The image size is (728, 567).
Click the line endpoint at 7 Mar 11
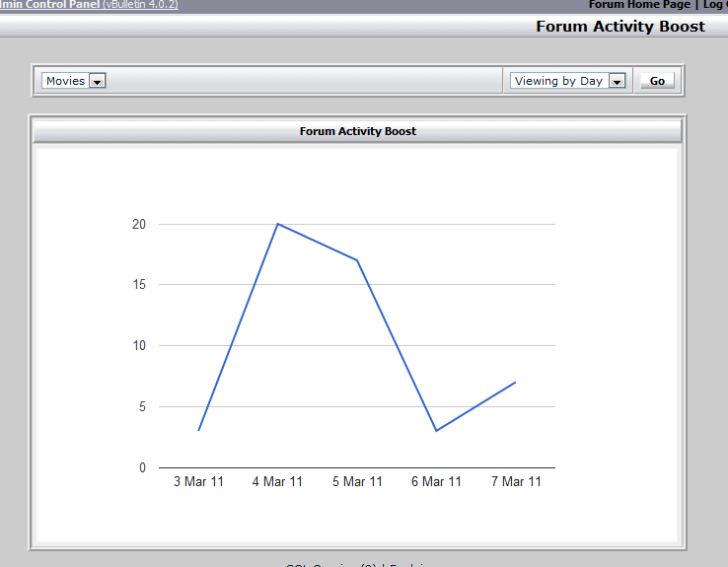pyautogui.click(x=515, y=383)
